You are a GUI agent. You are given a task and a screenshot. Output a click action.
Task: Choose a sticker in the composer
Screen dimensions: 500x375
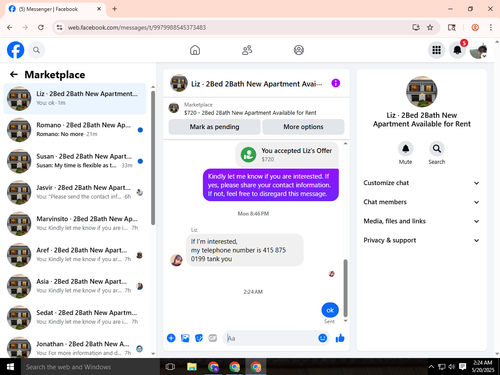click(199, 338)
